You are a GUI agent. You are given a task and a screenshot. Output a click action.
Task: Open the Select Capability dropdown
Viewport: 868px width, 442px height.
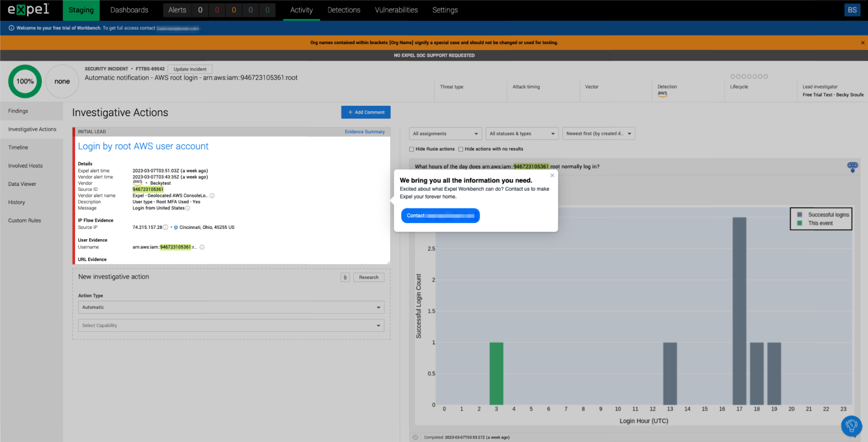point(231,326)
